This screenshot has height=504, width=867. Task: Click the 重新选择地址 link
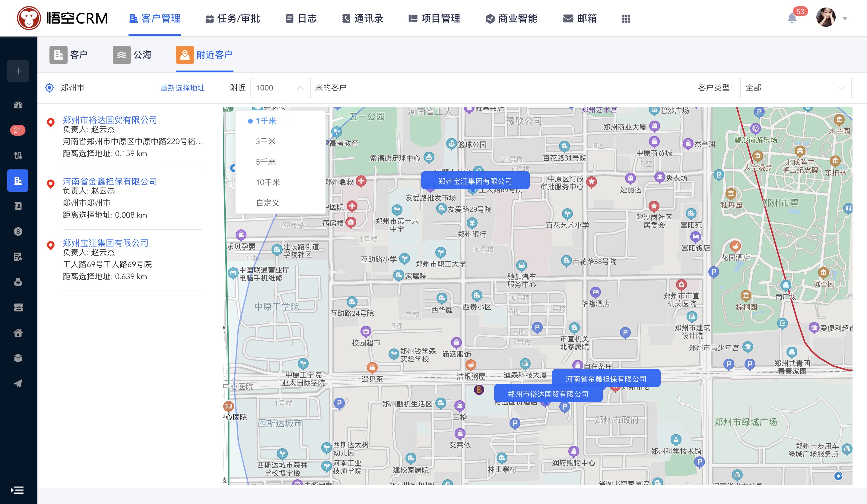click(x=182, y=88)
